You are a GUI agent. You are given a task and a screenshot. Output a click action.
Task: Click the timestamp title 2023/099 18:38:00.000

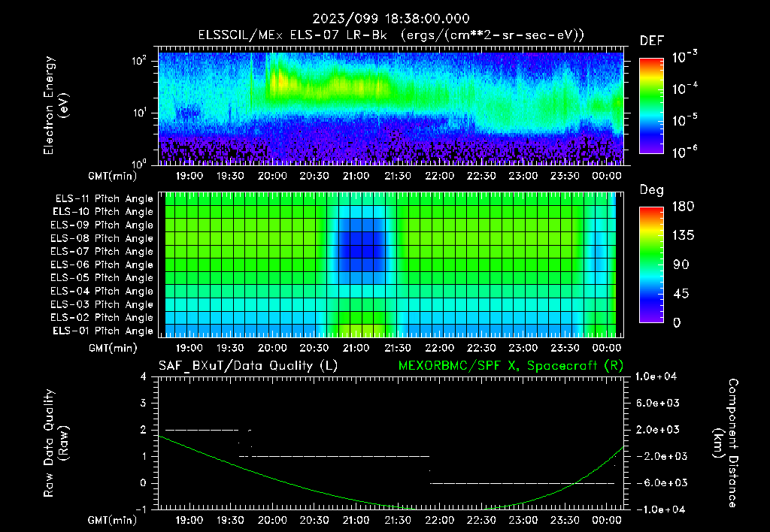391,19
